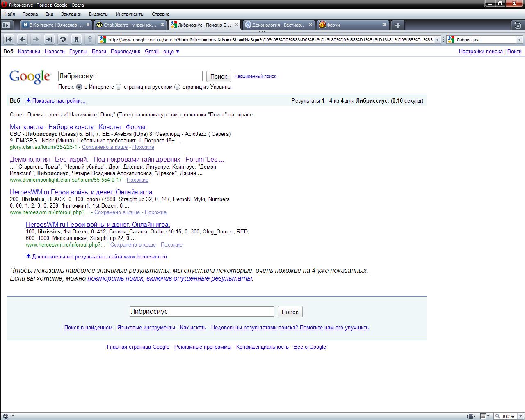Expand Показать настройки plus icon
This screenshot has width=525, height=420.
[x=28, y=100]
